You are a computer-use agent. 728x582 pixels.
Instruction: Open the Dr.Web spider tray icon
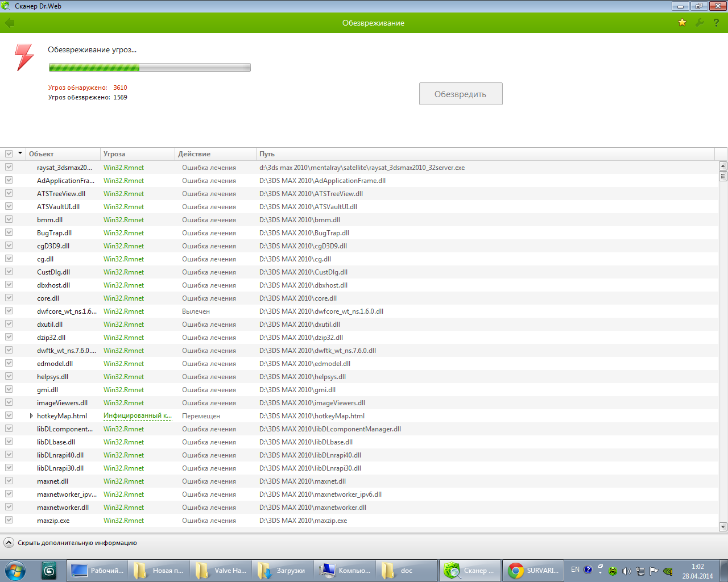point(613,571)
